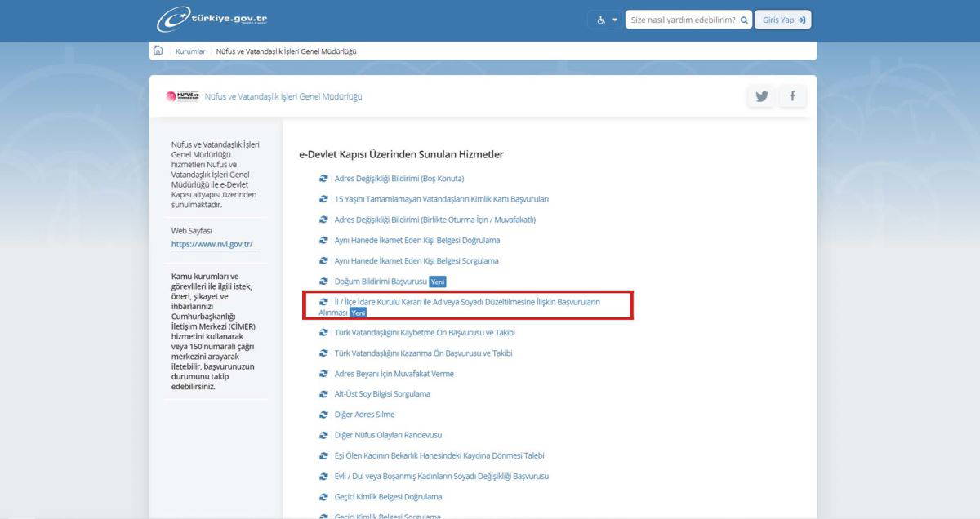Open Geçici Kimlik Belgesi Doğrulama service
Screen dimensions: 980x519
[x=388, y=496]
